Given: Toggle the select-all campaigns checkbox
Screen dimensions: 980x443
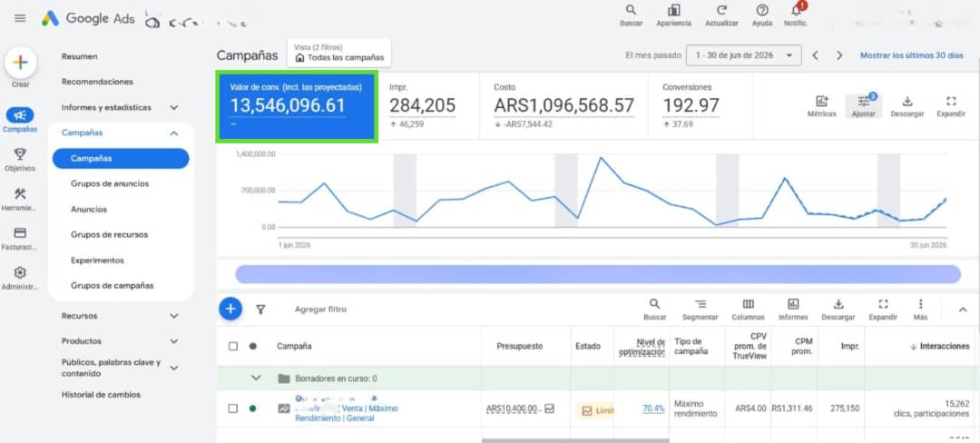Looking at the screenshot, I should coord(233,346).
